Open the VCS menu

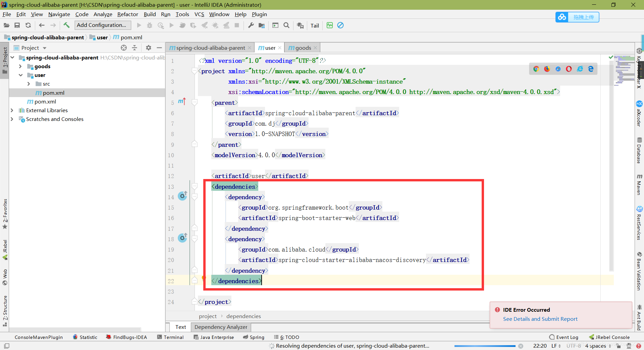click(x=199, y=14)
